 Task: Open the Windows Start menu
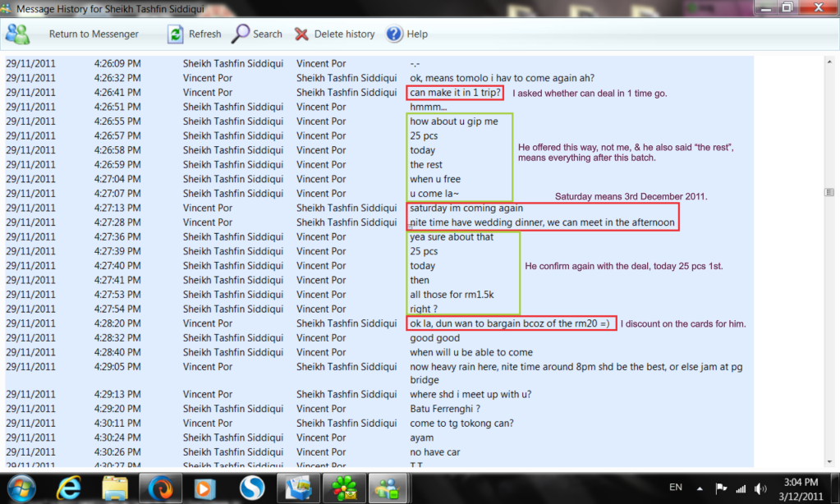click(x=22, y=488)
